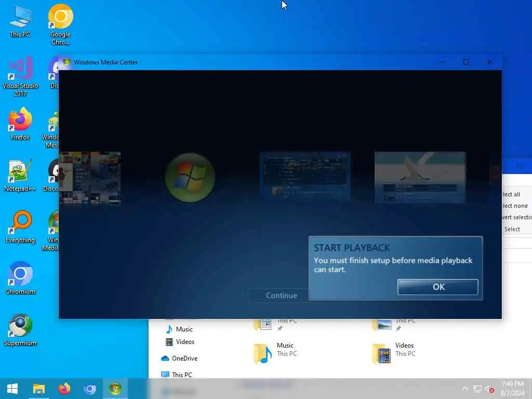
Task: Select the green Windows logo tile in Media Center
Action: pos(190,178)
